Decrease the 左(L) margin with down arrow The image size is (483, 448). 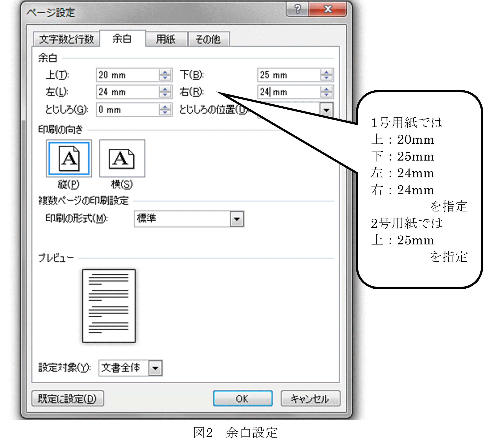click(165, 95)
